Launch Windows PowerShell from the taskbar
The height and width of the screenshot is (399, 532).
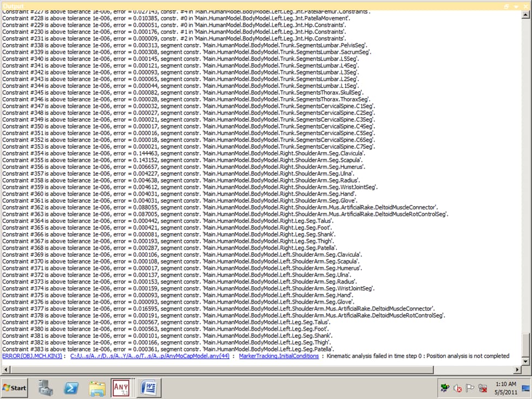(71, 388)
